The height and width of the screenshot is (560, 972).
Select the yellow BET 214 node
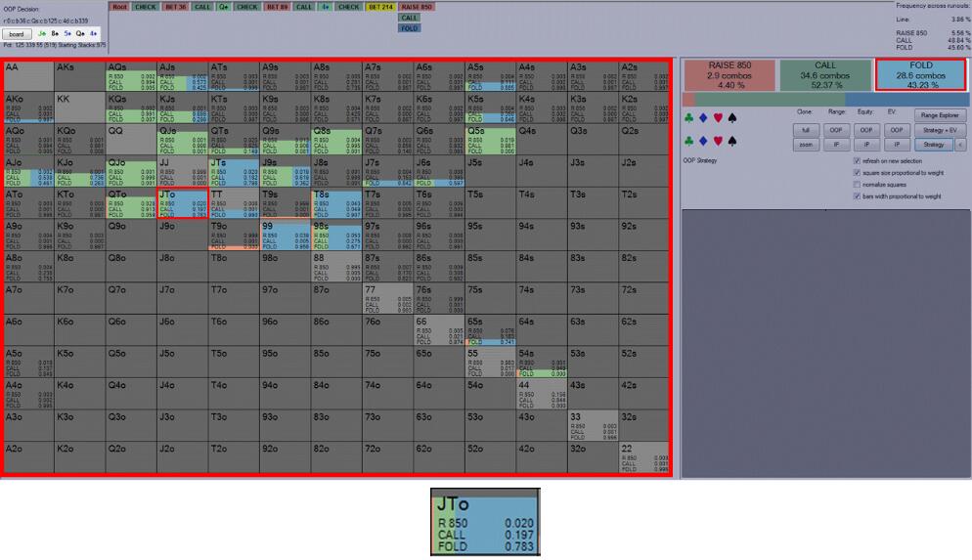[380, 7]
